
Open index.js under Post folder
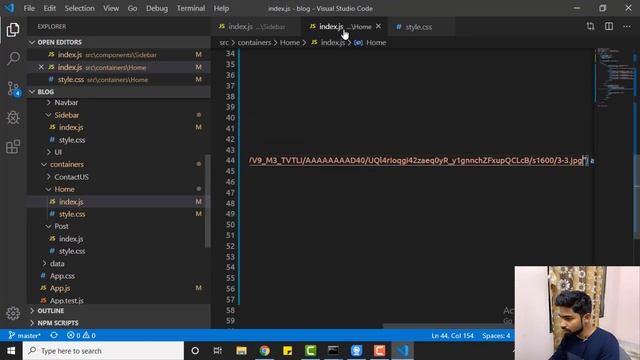pyautogui.click(x=71, y=239)
